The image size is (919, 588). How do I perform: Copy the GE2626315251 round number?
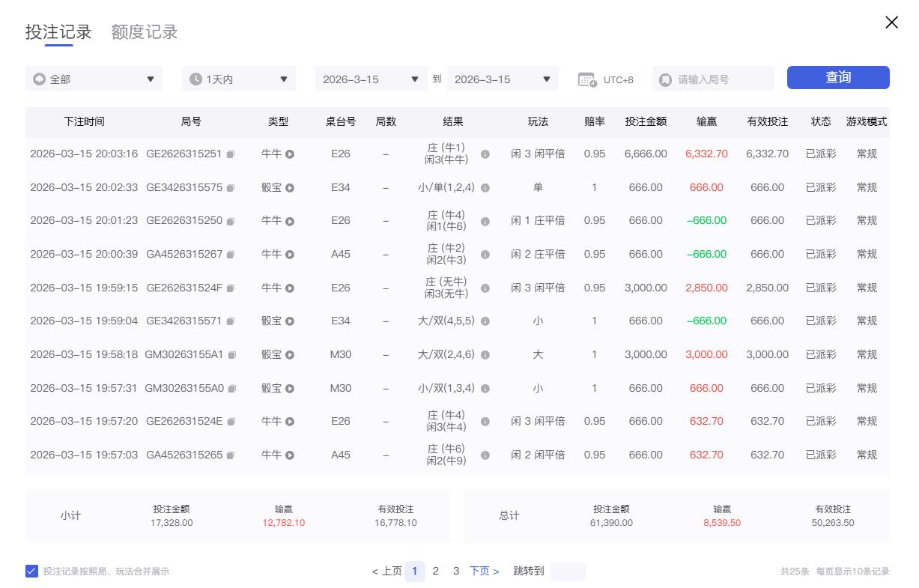coord(229,153)
